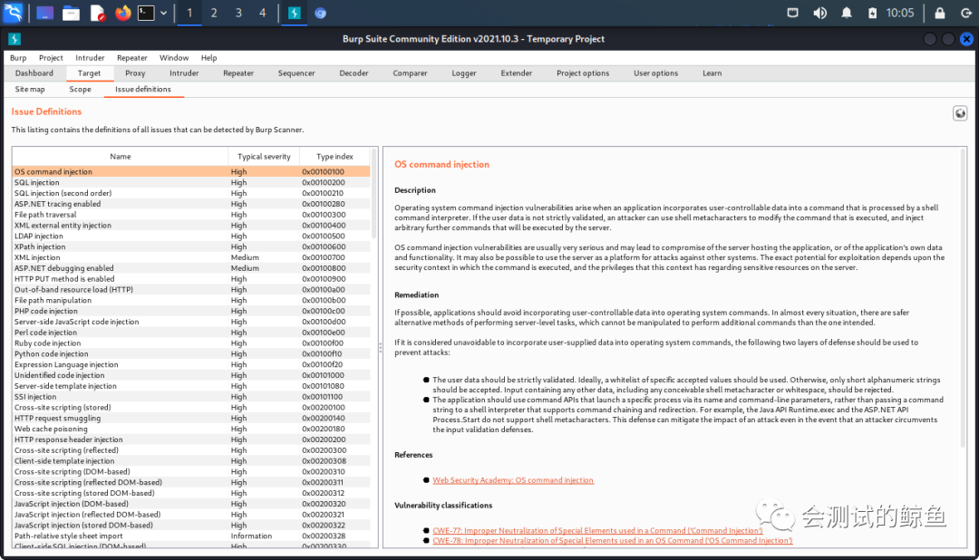979x560 pixels.
Task: Open the screen display tray icon
Action: coord(792,13)
